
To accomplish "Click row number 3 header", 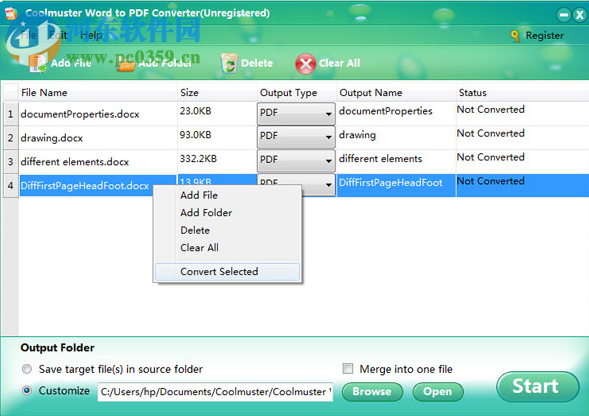I will (x=11, y=162).
